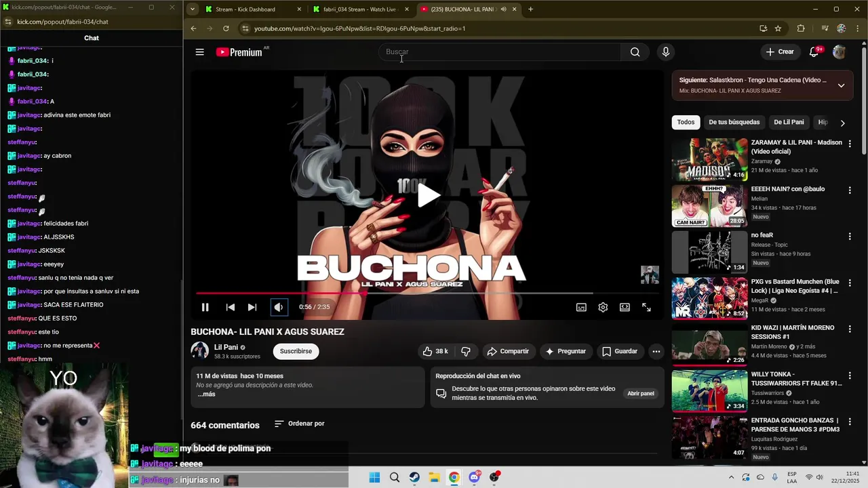This screenshot has width=868, height=488.
Task: Open the Ordenar por comments sort menu
Action: tap(299, 424)
